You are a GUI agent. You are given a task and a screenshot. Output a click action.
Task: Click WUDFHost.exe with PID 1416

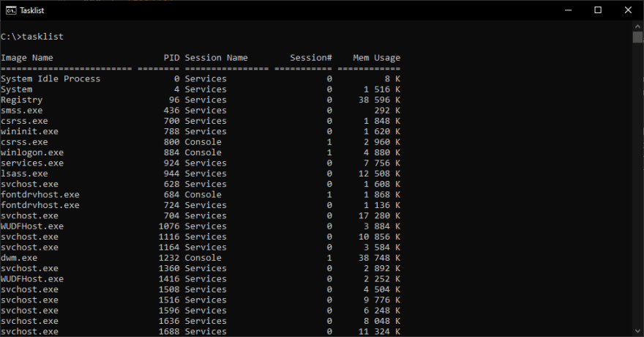coord(32,279)
